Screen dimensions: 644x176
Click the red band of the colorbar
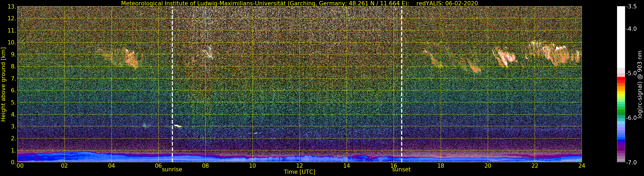621,80
